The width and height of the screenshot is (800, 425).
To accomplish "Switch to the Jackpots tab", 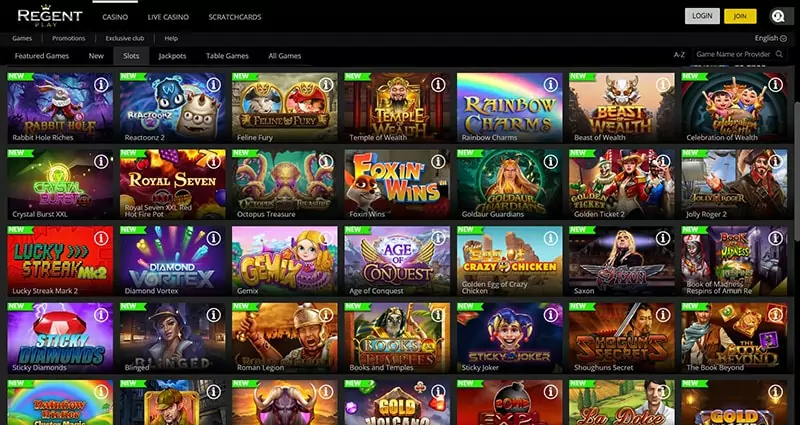I will coord(172,56).
